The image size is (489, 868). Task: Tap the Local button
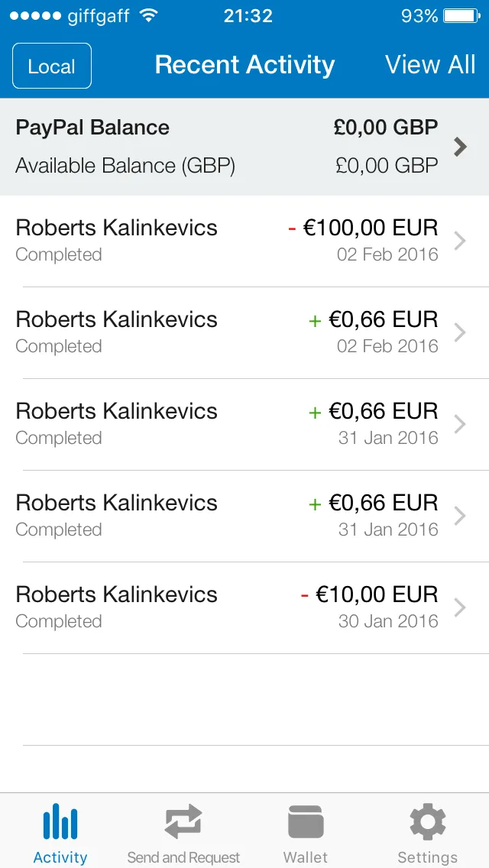pos(52,66)
